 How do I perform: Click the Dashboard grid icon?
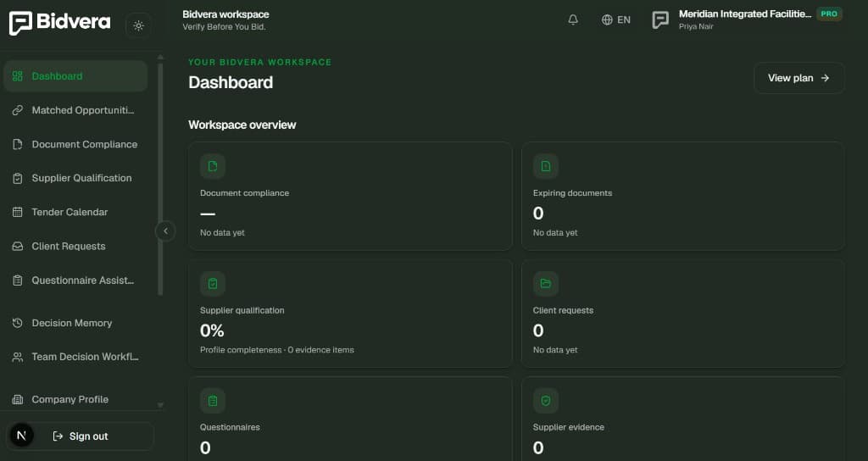[x=18, y=75]
